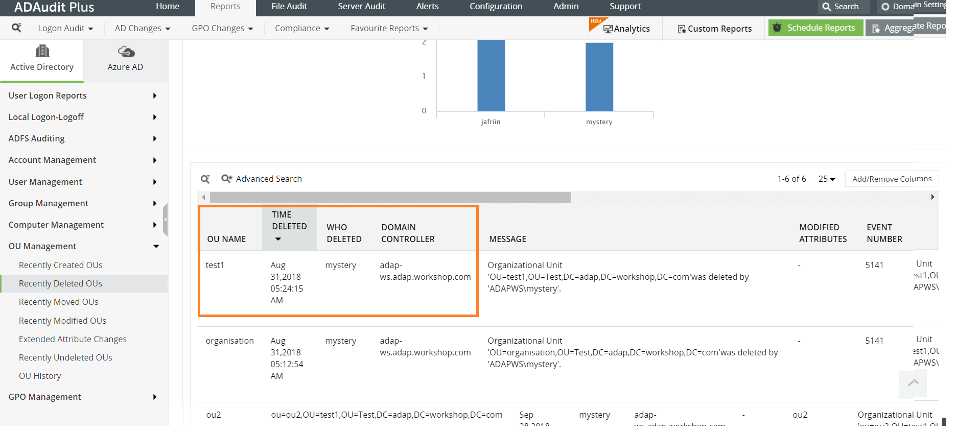Click the Domain Settings gear icon
This screenshot has height=433, width=980.
click(885, 7)
